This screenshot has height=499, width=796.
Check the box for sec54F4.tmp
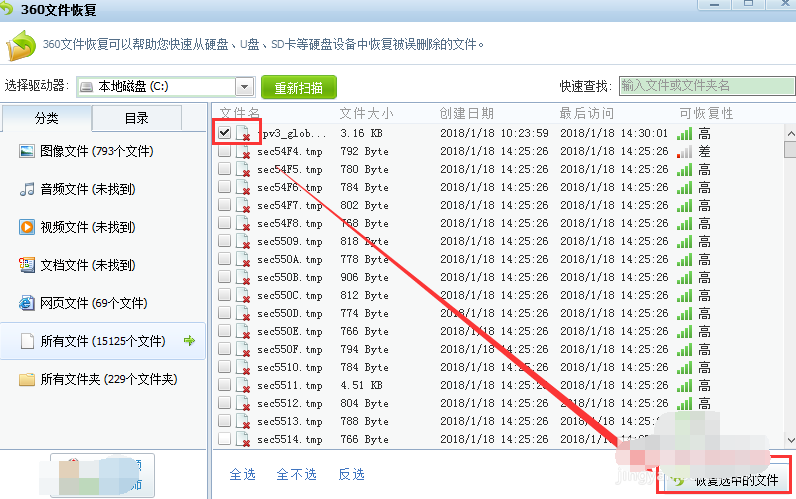[x=224, y=151]
